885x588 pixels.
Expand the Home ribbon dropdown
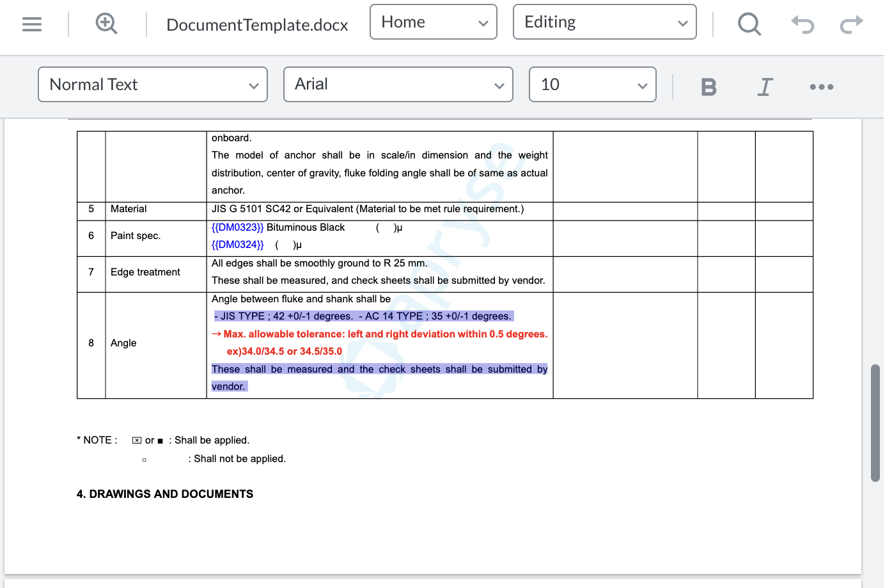[434, 22]
